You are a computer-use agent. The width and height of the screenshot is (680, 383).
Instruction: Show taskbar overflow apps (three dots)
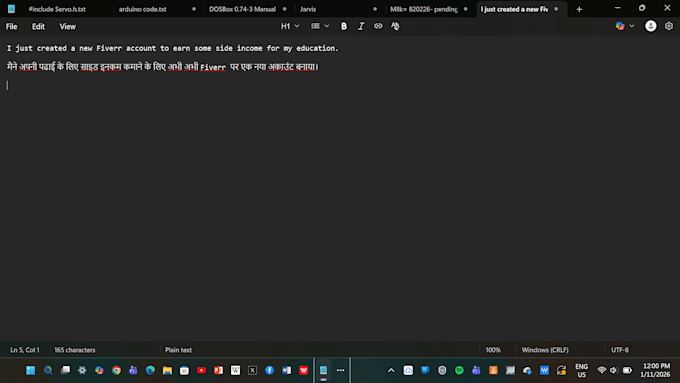tap(340, 370)
